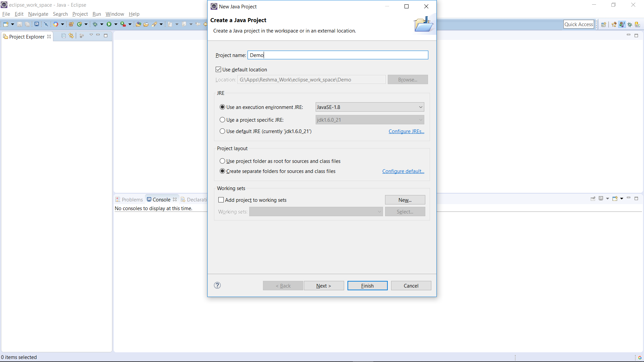Click the dialog help question mark icon
Screen dimensions: 644x362
coord(217,285)
